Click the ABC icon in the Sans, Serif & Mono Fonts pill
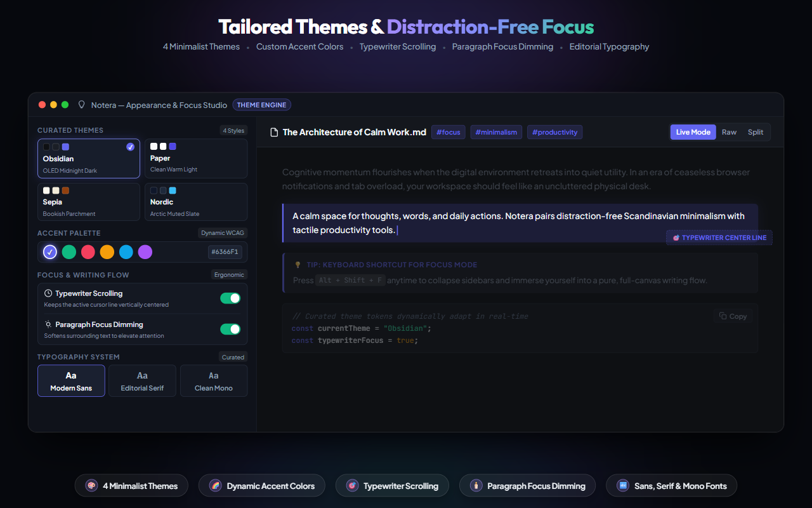Screen dimensions: 812x508 [623, 486]
